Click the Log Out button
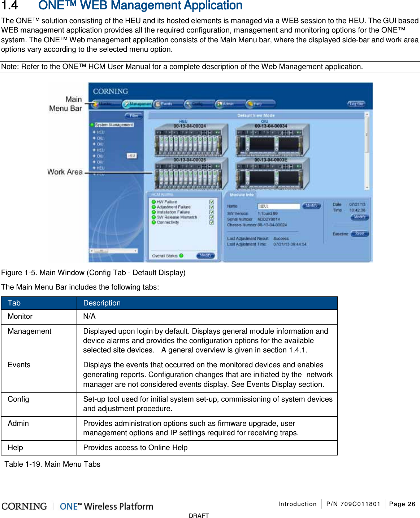 tap(356, 104)
